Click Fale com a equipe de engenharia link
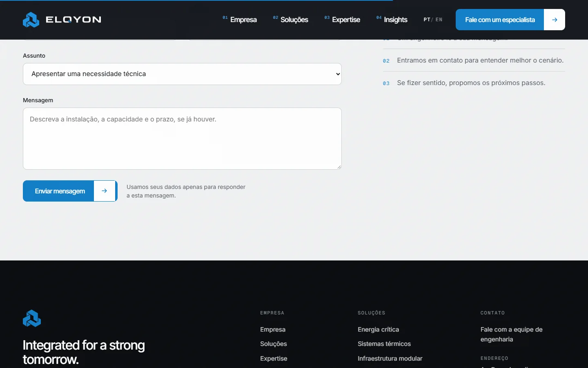Screen dimensions: 588x368 click(x=512, y=334)
